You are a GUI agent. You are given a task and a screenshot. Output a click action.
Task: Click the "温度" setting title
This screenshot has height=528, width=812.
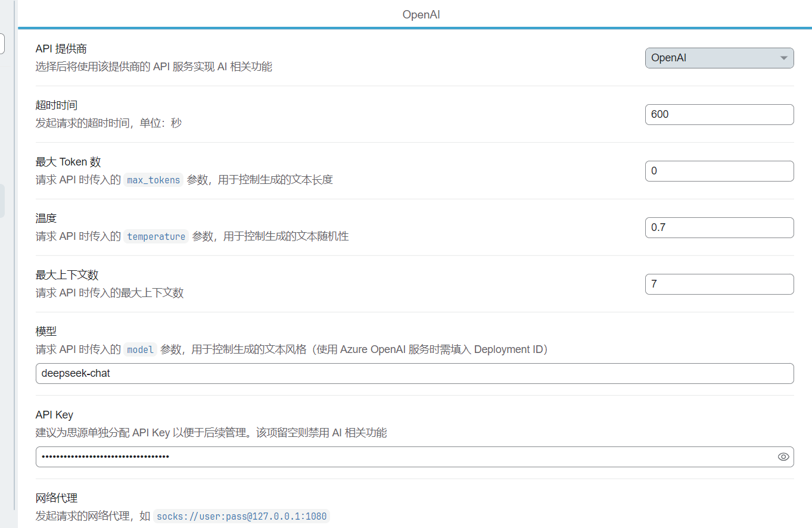(46, 218)
